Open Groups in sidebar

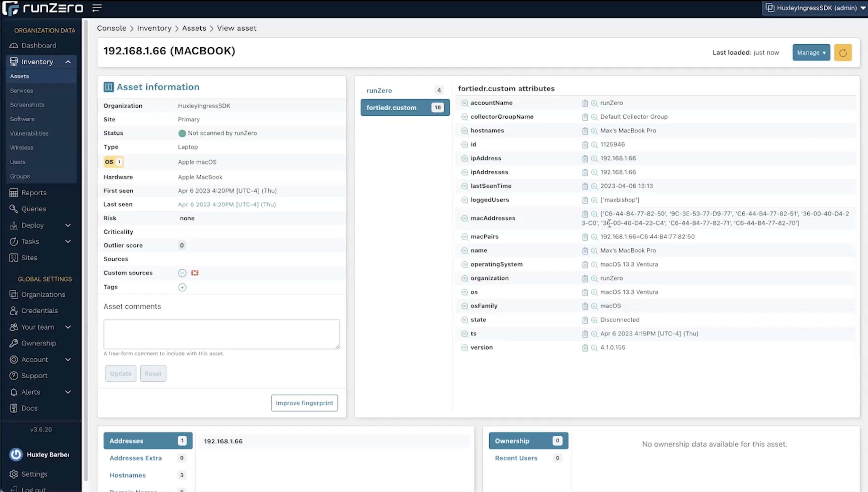tap(20, 176)
